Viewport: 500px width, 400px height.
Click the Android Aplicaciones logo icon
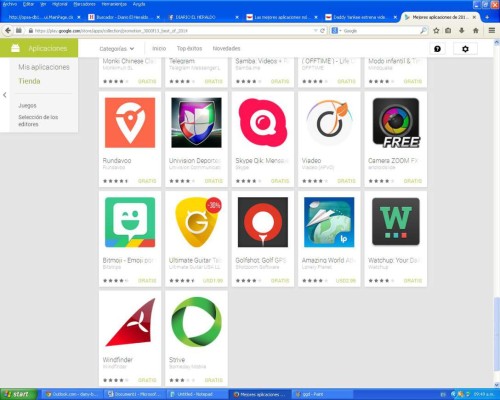15,48
